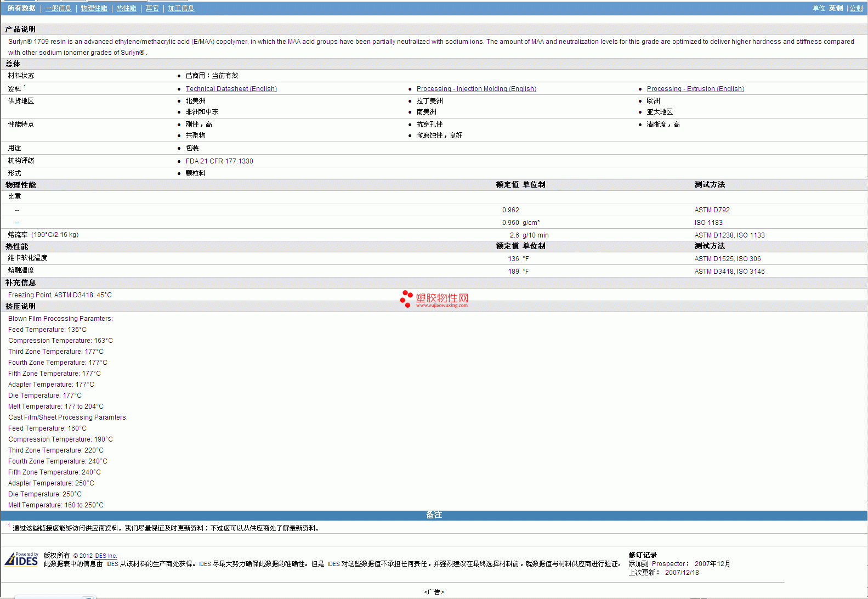Click the Feed Temperature: 160°C line
The height and width of the screenshot is (599, 868).
tap(47, 428)
